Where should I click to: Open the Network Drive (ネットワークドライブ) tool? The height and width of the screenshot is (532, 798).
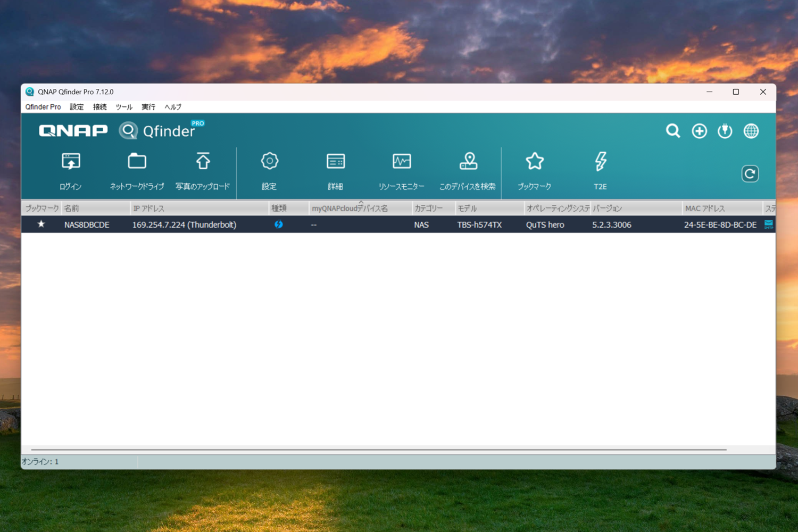point(137,161)
